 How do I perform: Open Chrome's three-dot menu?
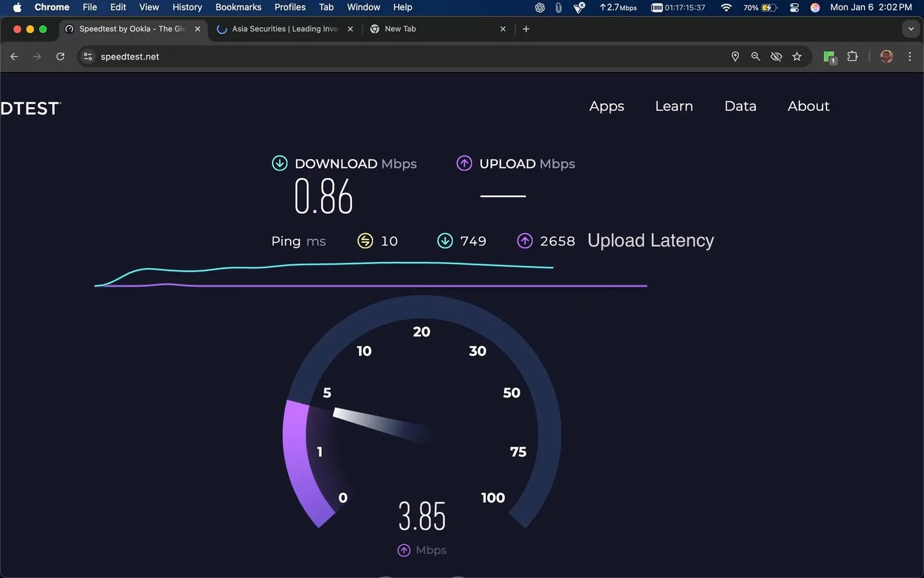coord(910,56)
